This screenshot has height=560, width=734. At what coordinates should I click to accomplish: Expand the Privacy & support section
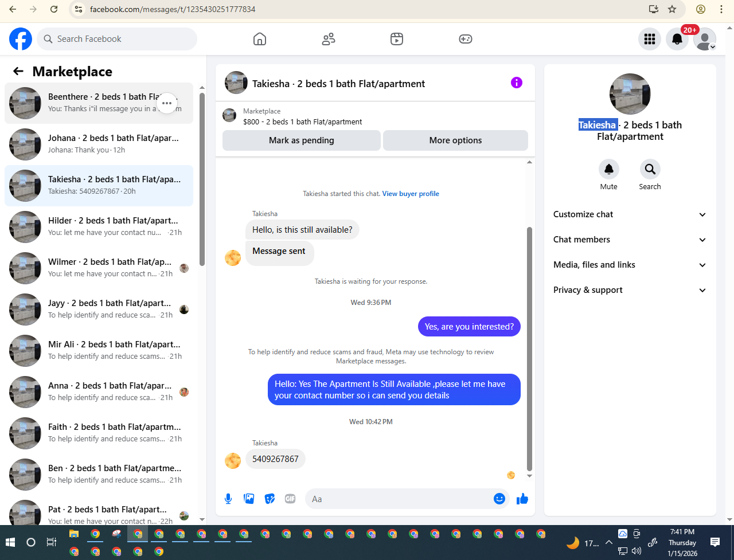[630, 290]
